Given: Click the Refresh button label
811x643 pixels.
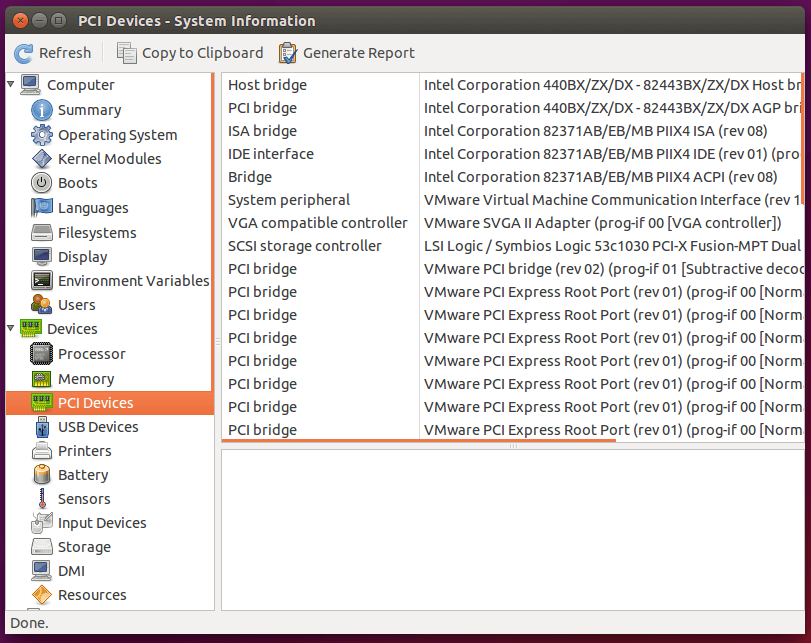Looking at the screenshot, I should click(x=65, y=53).
